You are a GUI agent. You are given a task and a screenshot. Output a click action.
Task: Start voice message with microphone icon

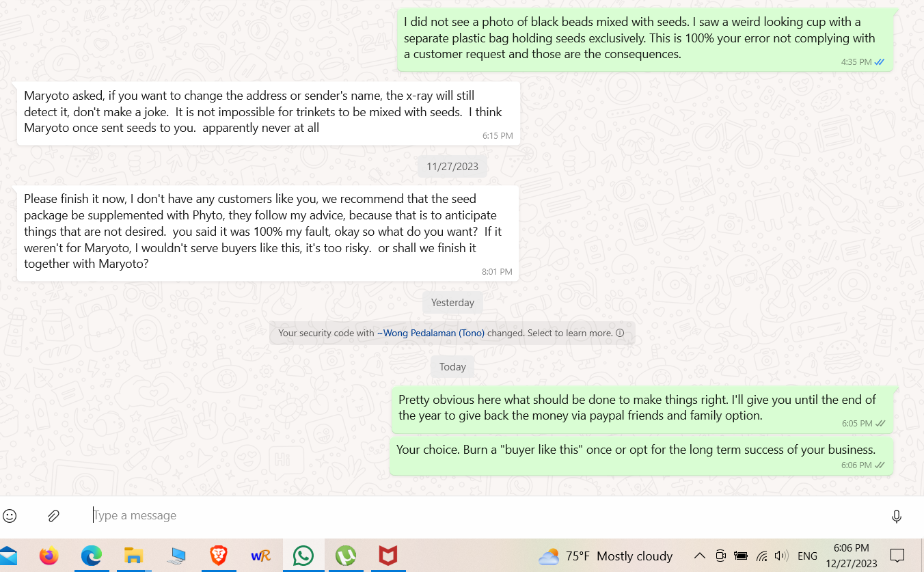[897, 517]
